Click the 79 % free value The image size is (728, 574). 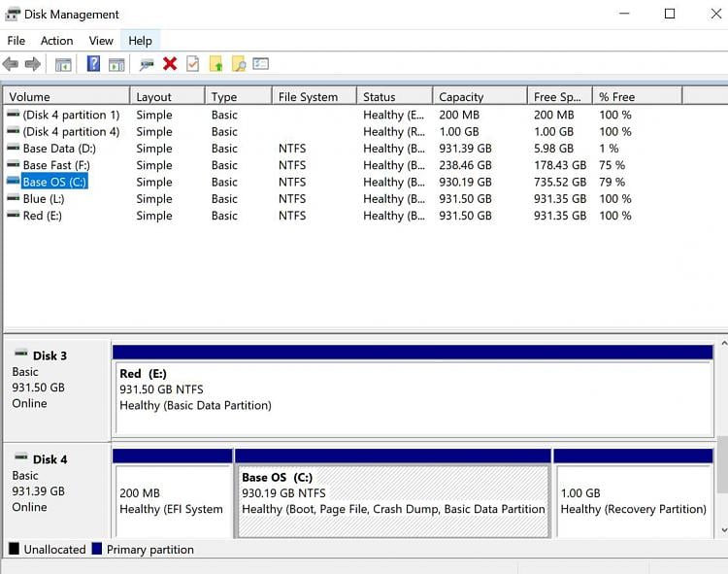pyautogui.click(x=612, y=182)
